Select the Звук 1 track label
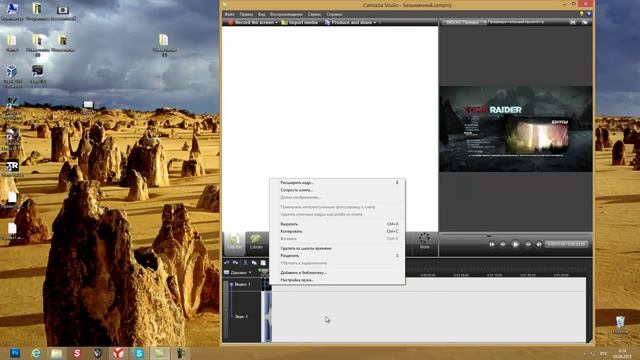Image resolution: width=640 pixels, height=360 pixels. coord(241,316)
